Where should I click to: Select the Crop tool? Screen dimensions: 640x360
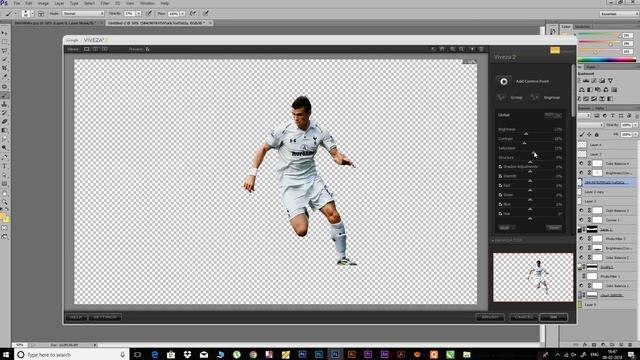click(4, 68)
